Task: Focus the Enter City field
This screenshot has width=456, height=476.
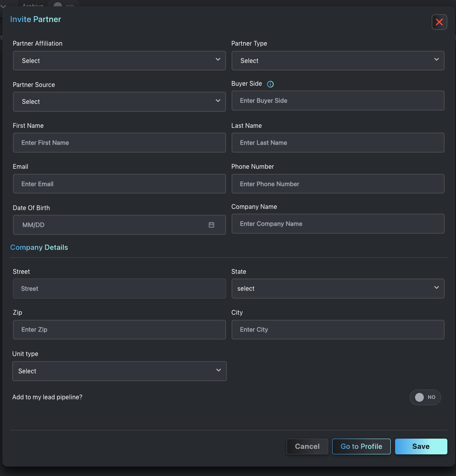Action: [x=338, y=330]
